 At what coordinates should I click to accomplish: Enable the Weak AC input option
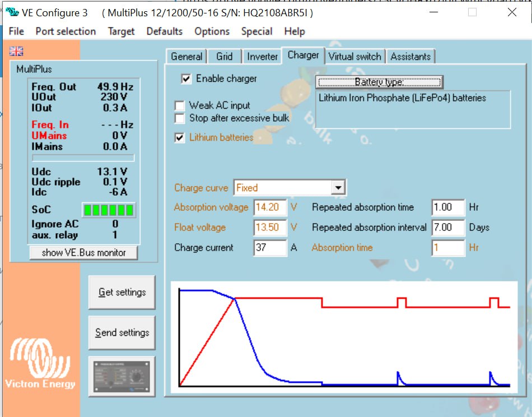pyautogui.click(x=180, y=105)
